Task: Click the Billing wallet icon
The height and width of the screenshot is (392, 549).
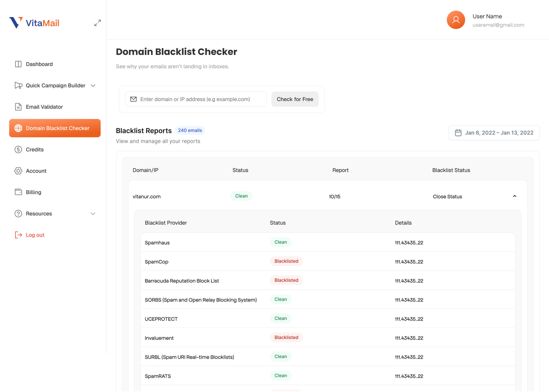Action: click(18, 192)
